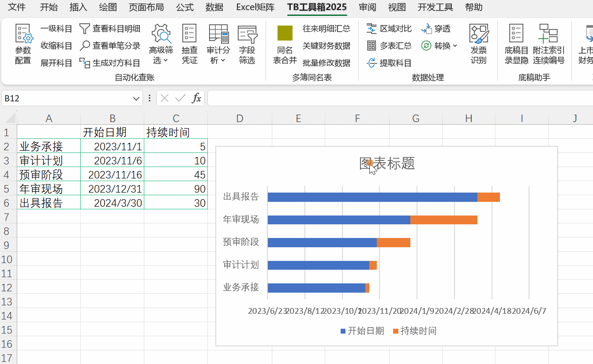Open 区域对比 compare tool
593x364 pixels.
[x=389, y=29]
